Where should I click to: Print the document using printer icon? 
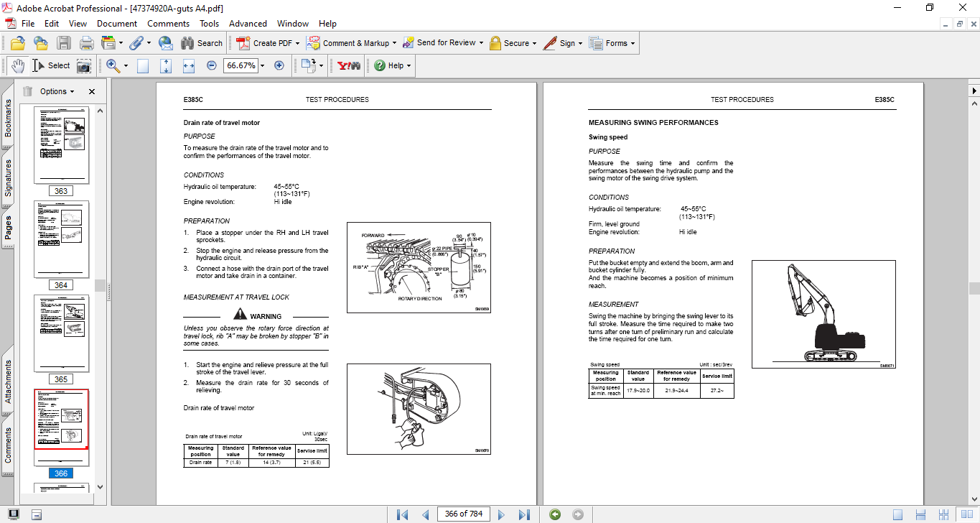coord(86,43)
